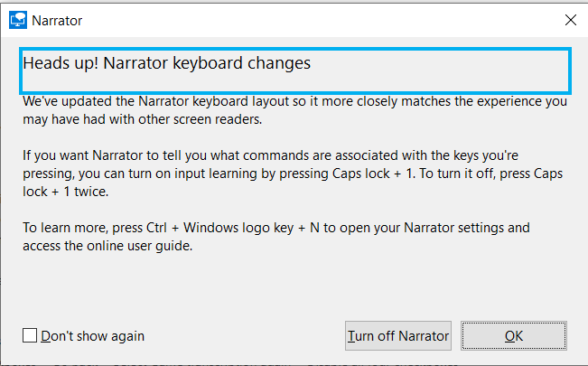Select the "Heads up! Narrator keyboard changes" heading
This screenshot has height=366, width=588.
pyautogui.click(x=167, y=63)
